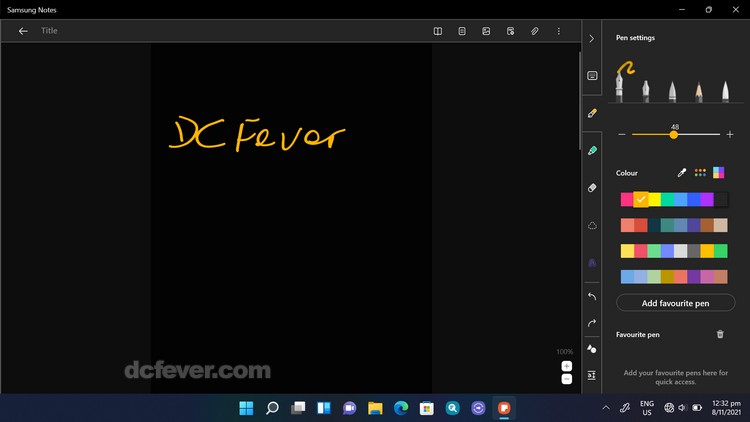Click the attachment paperclip icon

click(534, 31)
